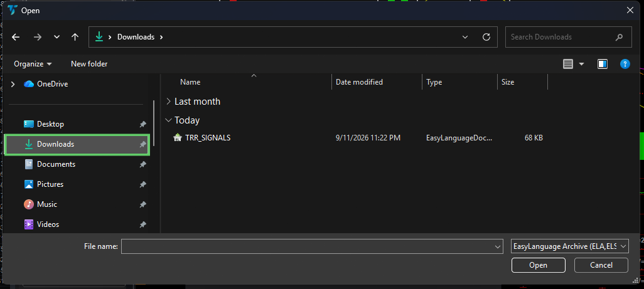Image resolution: width=644 pixels, height=289 pixels.
Task: Close the Open dialog window
Action: (x=630, y=10)
